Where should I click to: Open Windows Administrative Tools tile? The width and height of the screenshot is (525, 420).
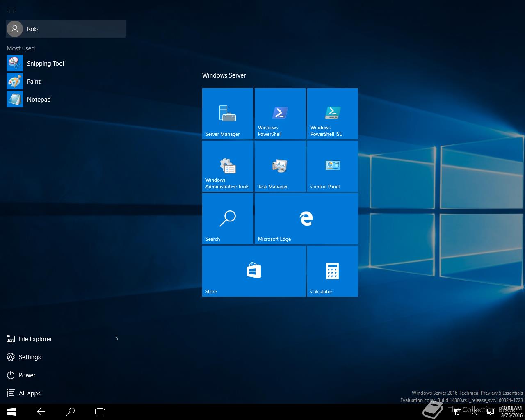coord(228,166)
